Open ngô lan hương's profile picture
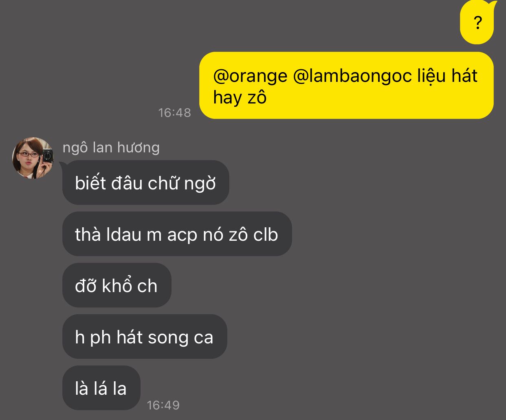This screenshot has width=506, height=420. [33, 158]
